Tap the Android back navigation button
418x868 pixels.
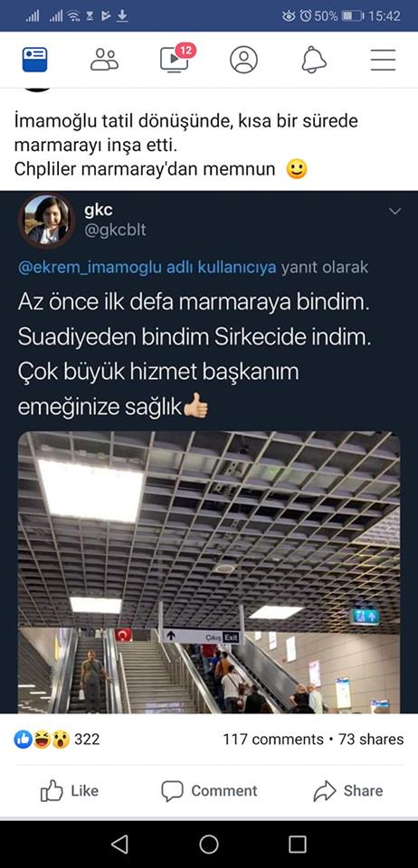tap(119, 844)
